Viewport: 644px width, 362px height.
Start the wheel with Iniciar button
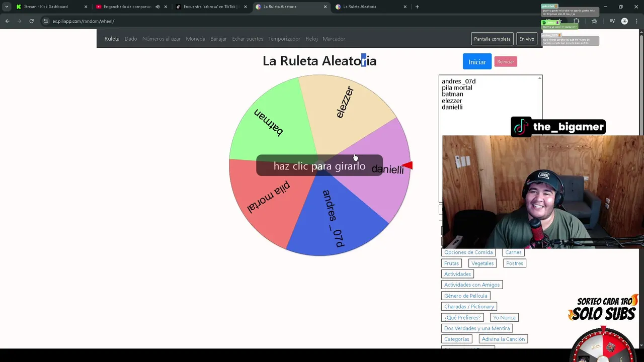click(x=477, y=61)
